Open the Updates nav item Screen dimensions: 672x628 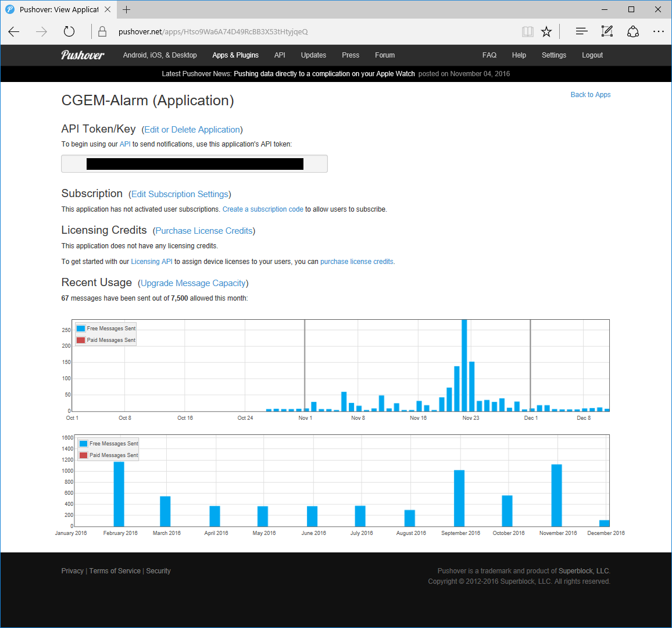(x=313, y=55)
